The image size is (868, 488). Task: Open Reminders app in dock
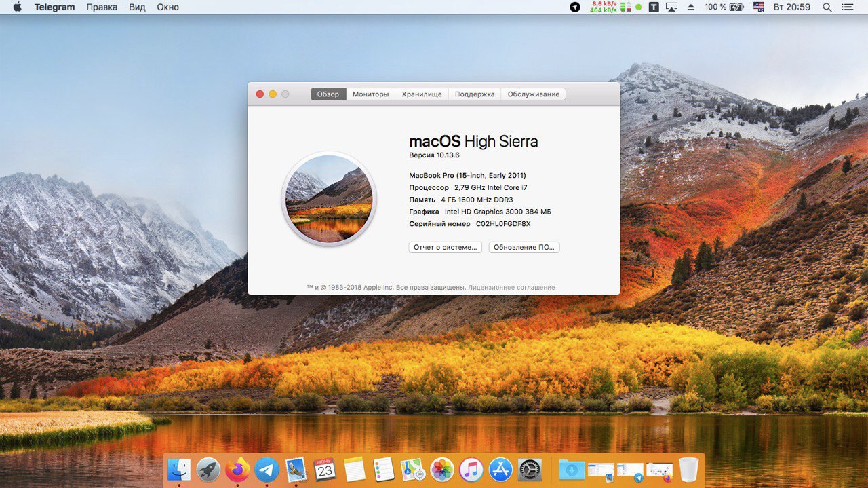384,469
